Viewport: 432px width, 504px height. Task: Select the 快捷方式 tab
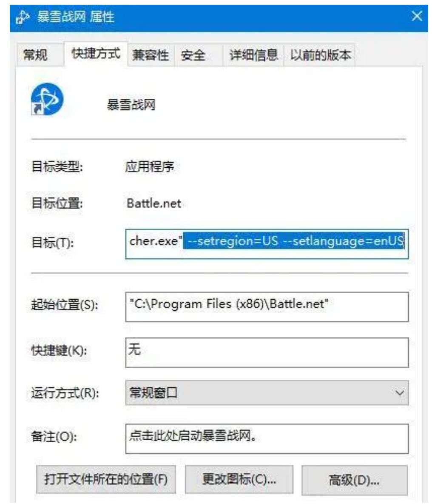coord(96,53)
